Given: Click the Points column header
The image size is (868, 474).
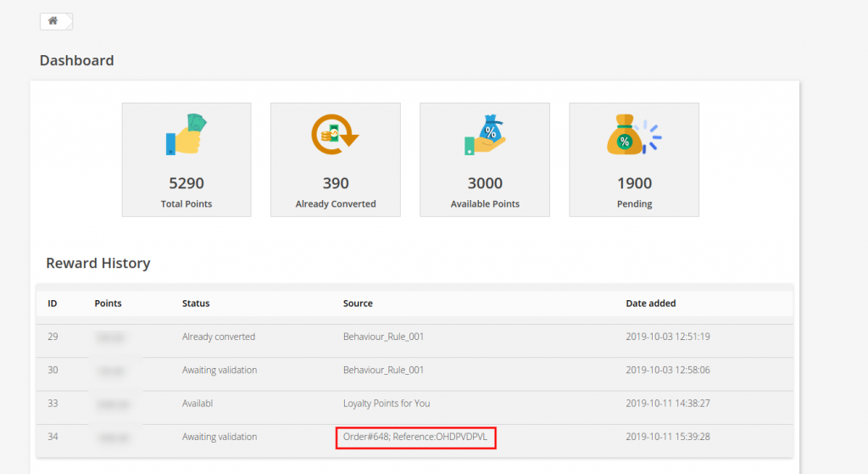Looking at the screenshot, I should [x=108, y=304].
